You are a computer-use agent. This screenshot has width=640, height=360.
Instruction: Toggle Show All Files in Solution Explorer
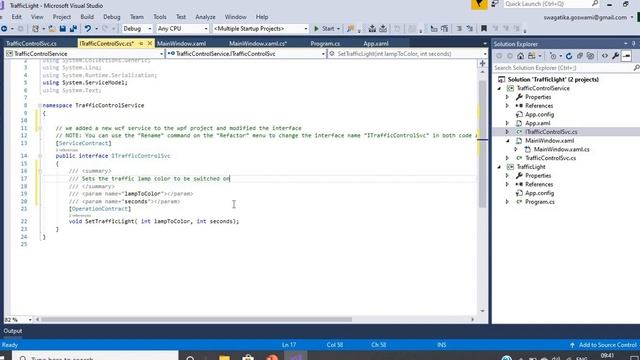[x=590, y=56]
